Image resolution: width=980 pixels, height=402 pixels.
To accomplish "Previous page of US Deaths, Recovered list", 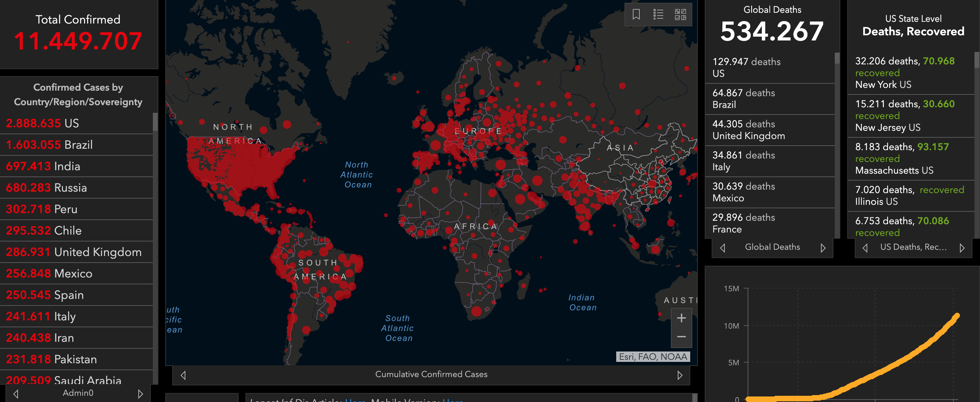I will pos(865,248).
